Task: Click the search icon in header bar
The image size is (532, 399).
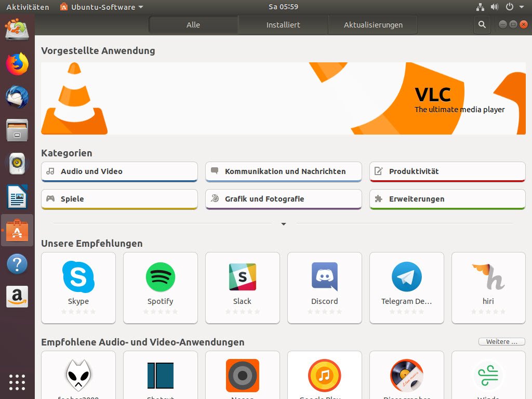Action: click(482, 25)
